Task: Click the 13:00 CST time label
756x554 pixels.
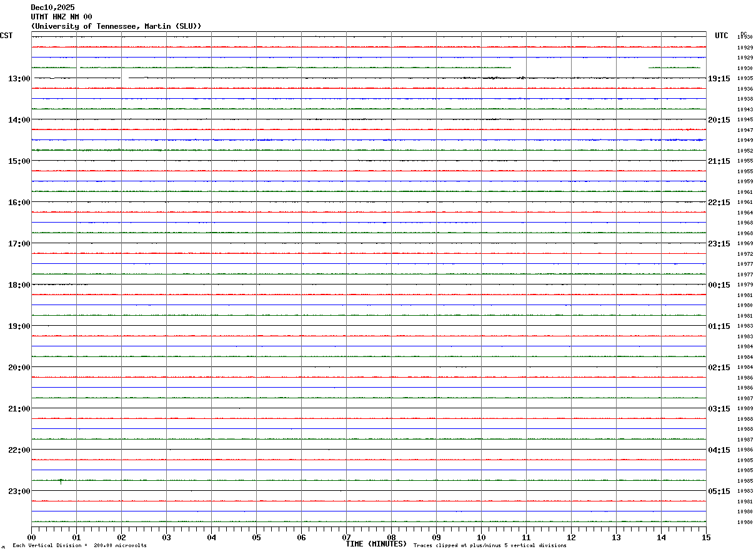Action: (19, 79)
